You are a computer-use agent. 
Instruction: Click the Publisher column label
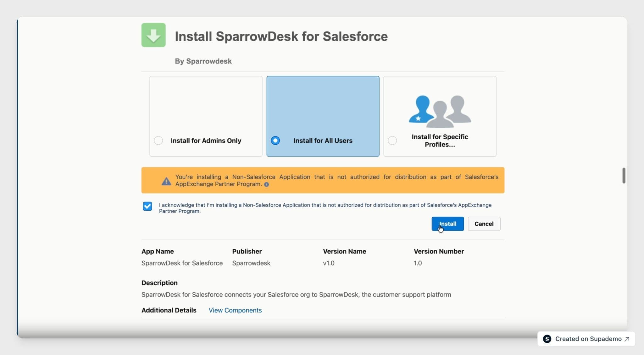tap(247, 251)
